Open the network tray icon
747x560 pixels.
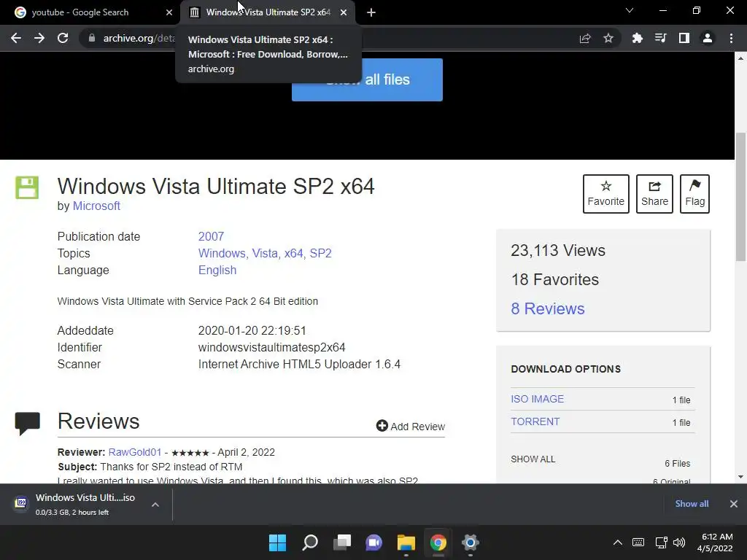pos(661,542)
